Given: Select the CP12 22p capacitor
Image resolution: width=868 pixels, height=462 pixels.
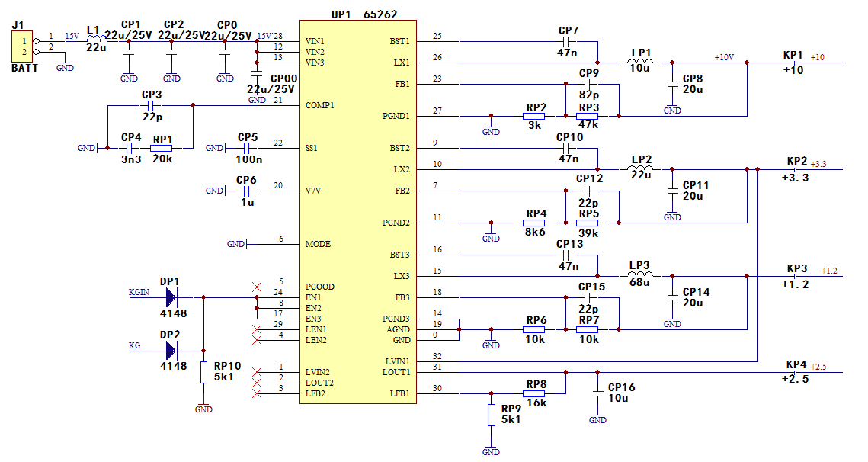Looking at the screenshot, I should (x=588, y=191).
